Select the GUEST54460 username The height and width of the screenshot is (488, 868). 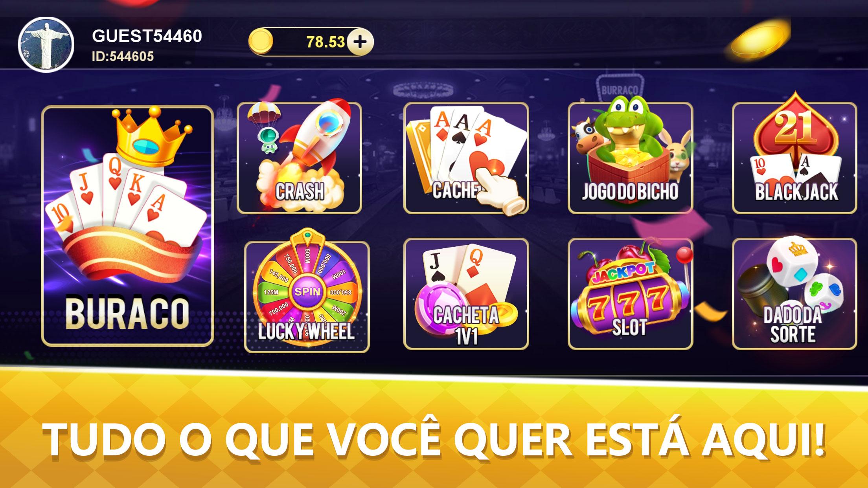[x=147, y=36]
